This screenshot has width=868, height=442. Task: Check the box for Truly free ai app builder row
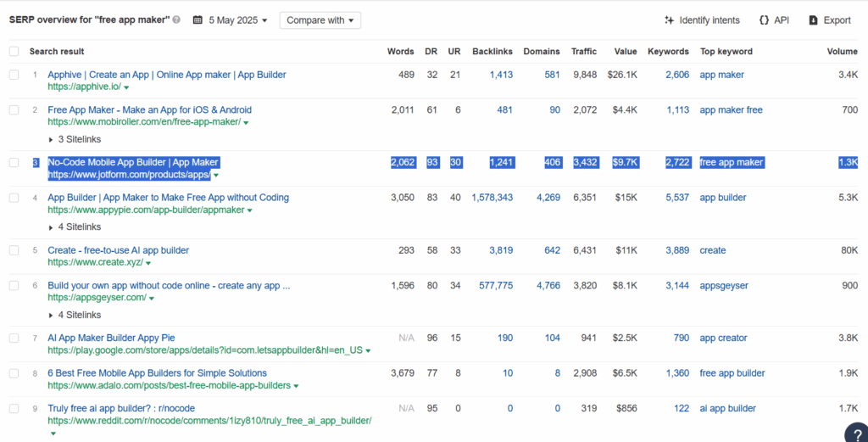[14, 408]
